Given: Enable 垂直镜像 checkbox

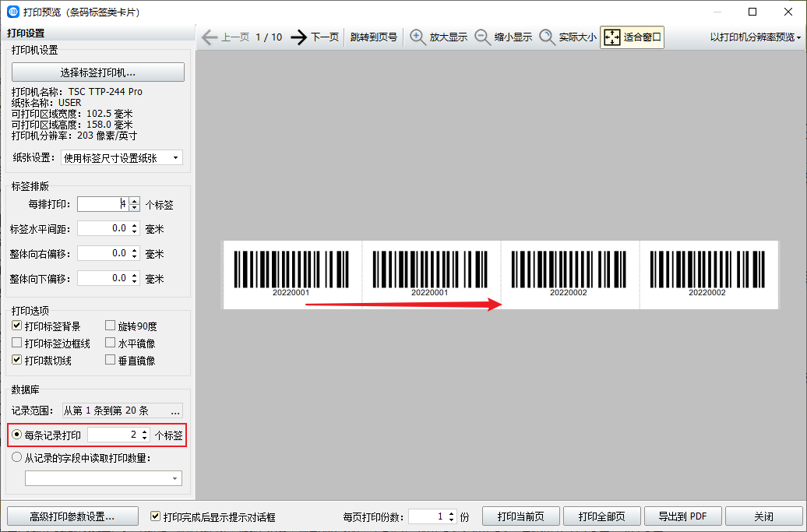Looking at the screenshot, I should tap(110, 360).
